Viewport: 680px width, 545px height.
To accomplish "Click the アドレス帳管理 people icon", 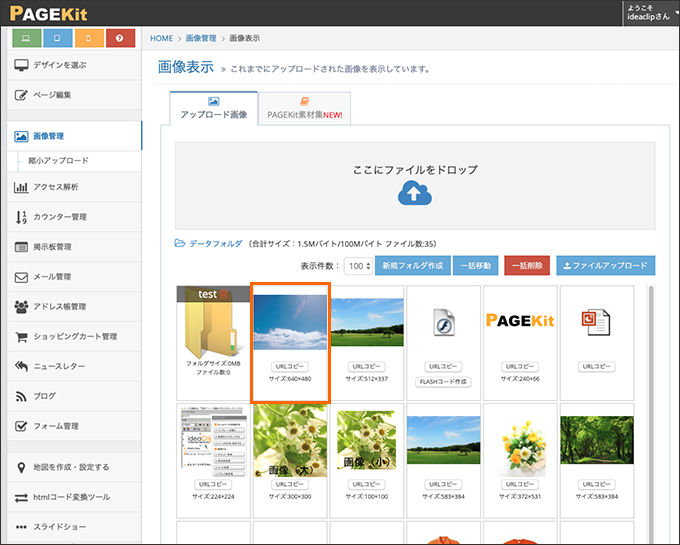I will click(x=21, y=307).
